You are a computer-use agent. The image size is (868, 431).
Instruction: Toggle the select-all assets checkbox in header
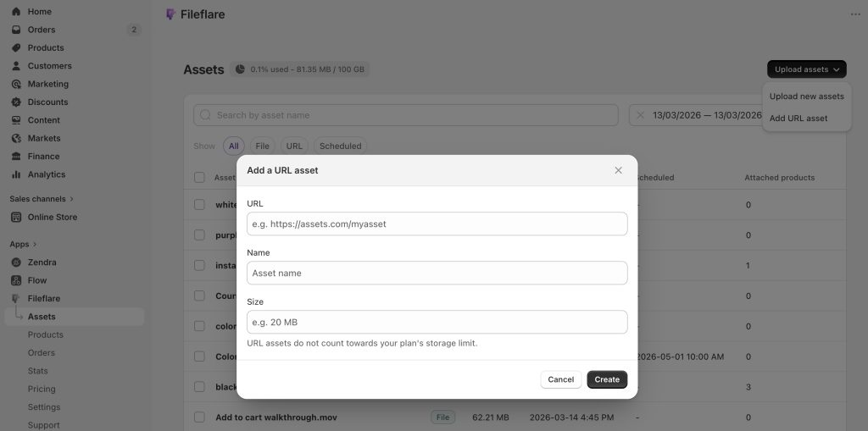point(199,178)
